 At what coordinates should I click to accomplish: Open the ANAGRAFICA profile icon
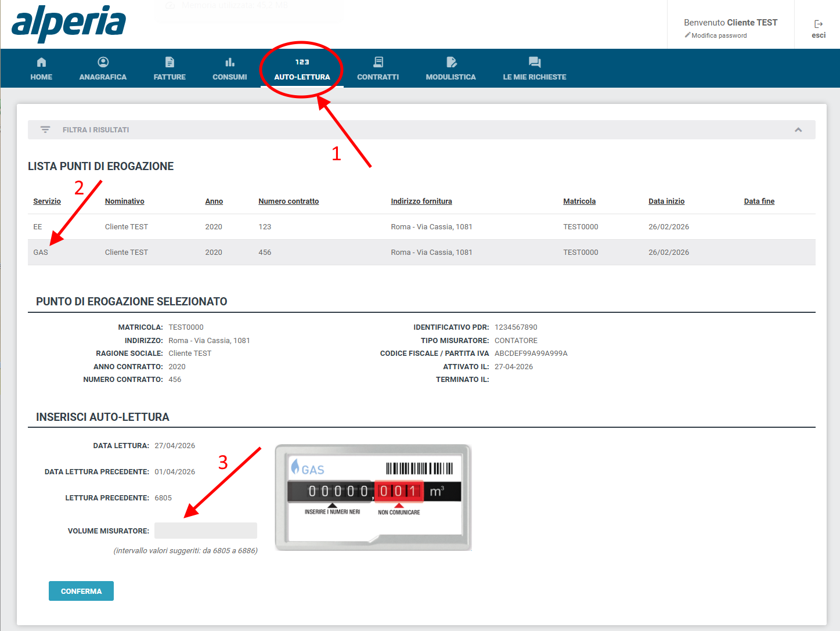[x=103, y=62]
